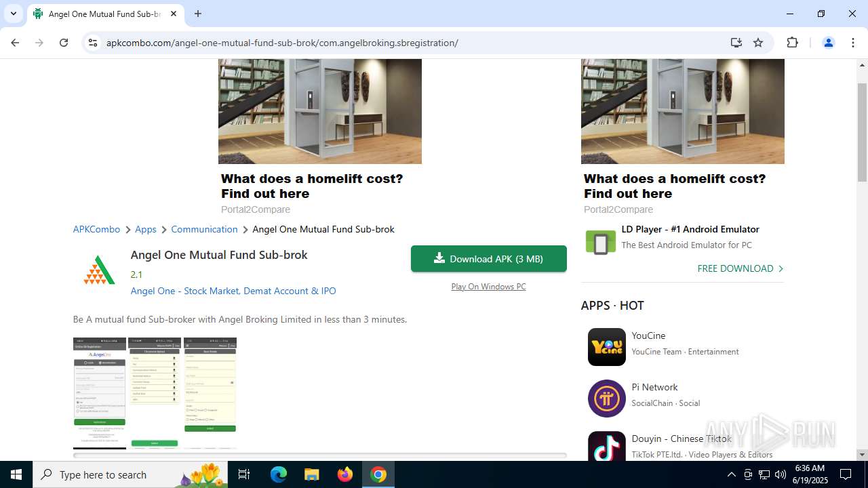Bookmark this page with the star icon
The image size is (868, 488).
(x=758, y=43)
